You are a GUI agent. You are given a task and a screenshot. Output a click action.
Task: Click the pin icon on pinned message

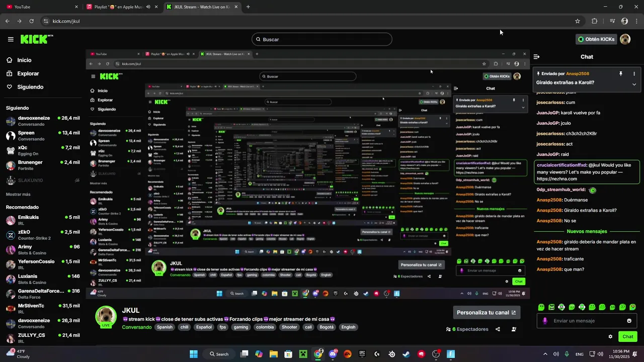point(621,73)
